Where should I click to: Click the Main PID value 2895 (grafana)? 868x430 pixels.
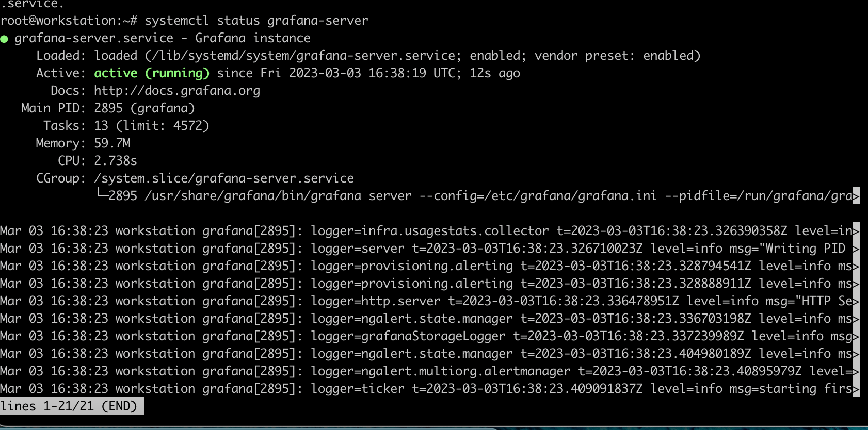[144, 108]
